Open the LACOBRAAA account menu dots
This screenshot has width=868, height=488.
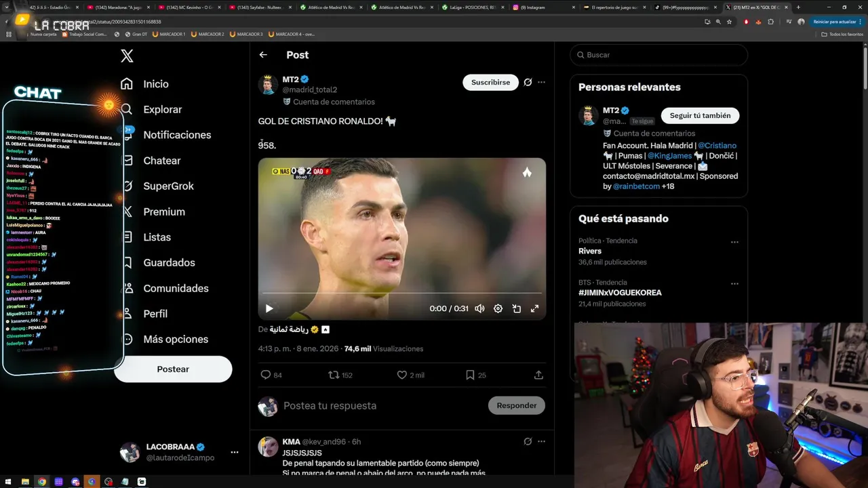tap(235, 452)
